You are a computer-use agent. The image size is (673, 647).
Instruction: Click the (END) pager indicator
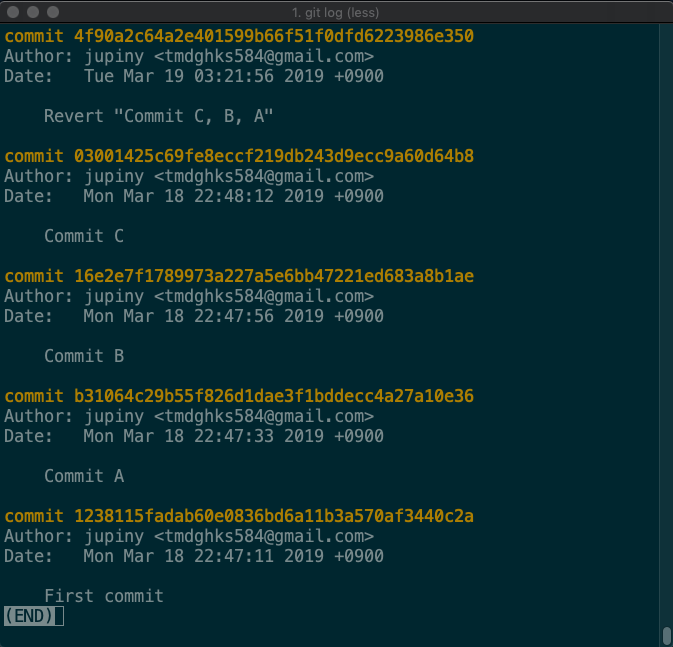(x=29, y=616)
